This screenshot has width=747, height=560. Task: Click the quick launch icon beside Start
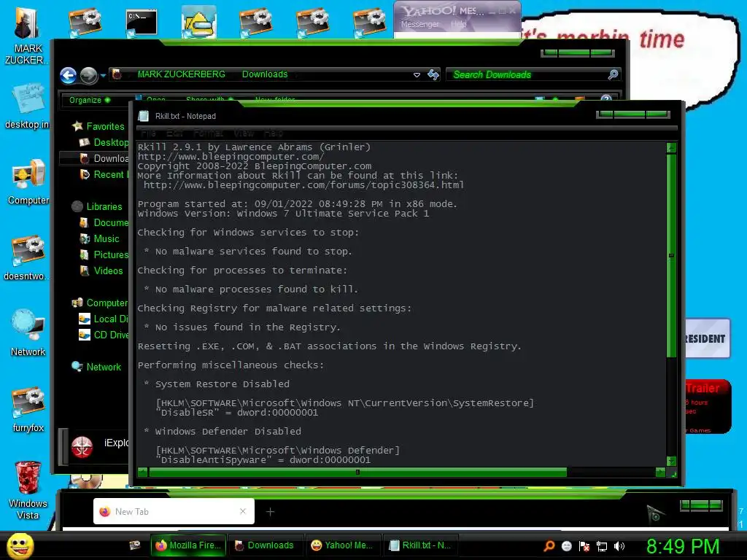coord(135,545)
